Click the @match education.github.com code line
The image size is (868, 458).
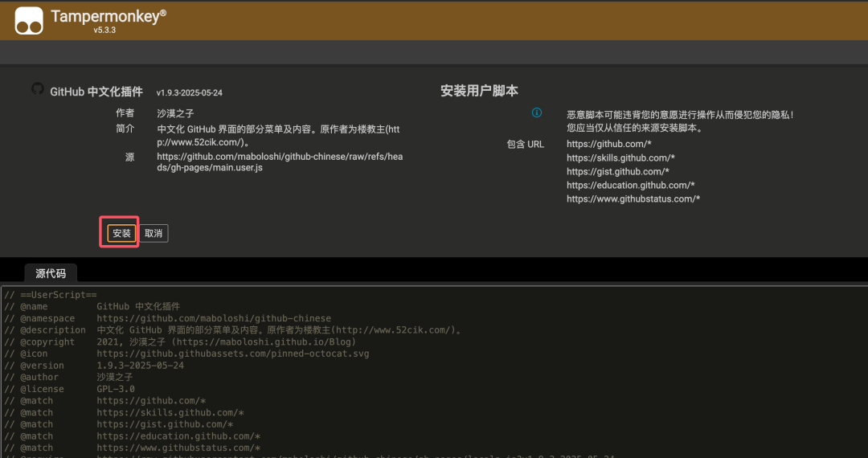(133, 436)
